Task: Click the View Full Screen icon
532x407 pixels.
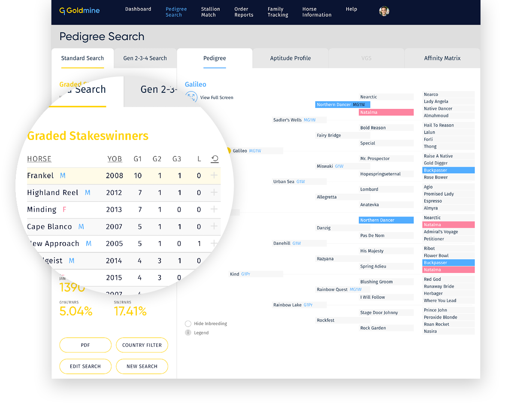Action: [x=191, y=97]
